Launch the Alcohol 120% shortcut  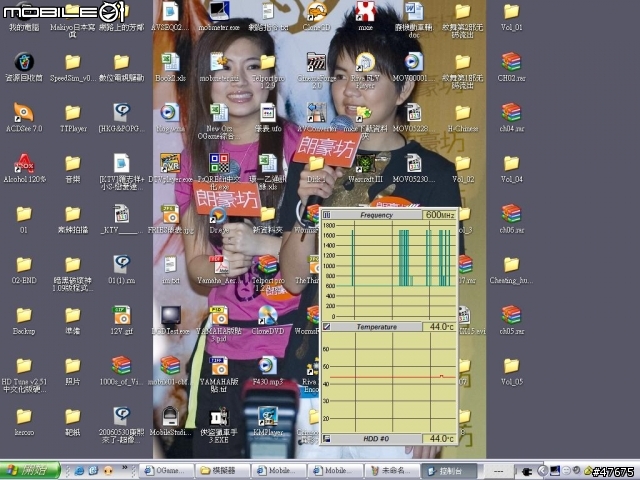(23, 163)
